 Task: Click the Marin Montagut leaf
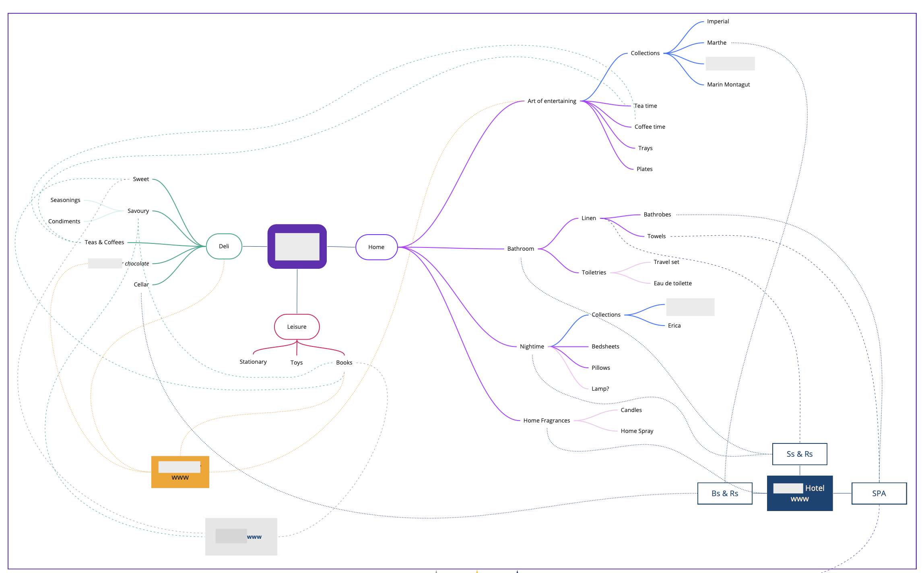728,85
